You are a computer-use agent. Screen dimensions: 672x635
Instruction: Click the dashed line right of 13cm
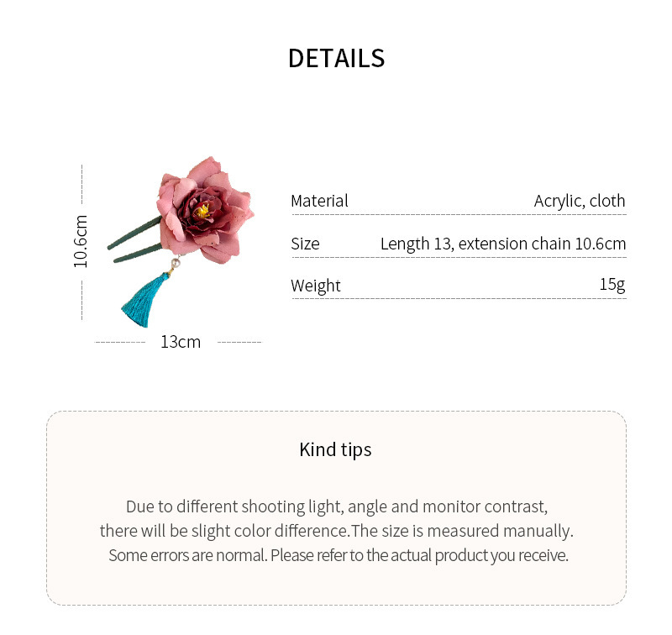pyautogui.click(x=239, y=342)
